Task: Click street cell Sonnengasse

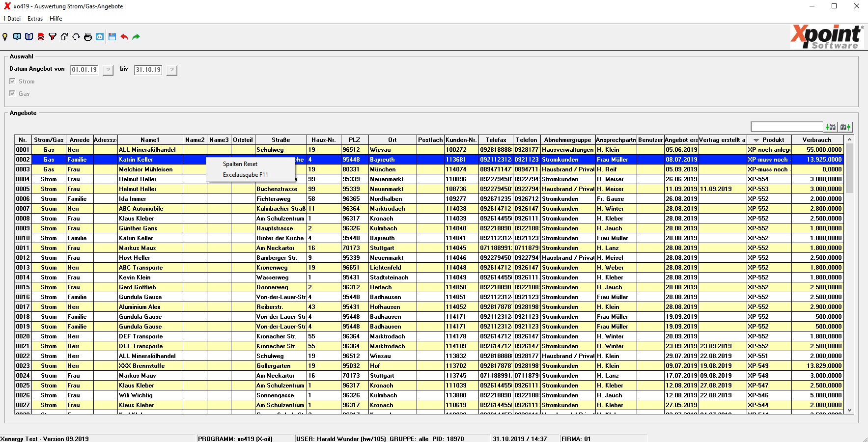Action: click(281, 395)
